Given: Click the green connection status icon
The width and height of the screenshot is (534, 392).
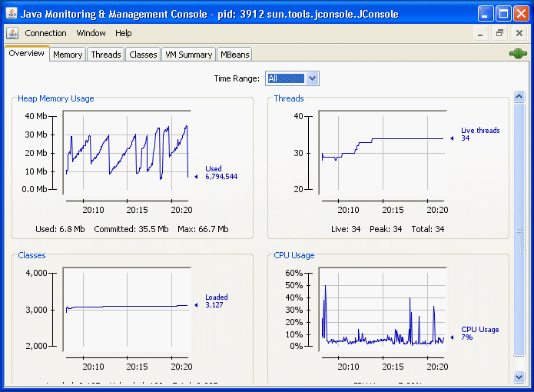Looking at the screenshot, I should tap(517, 54).
